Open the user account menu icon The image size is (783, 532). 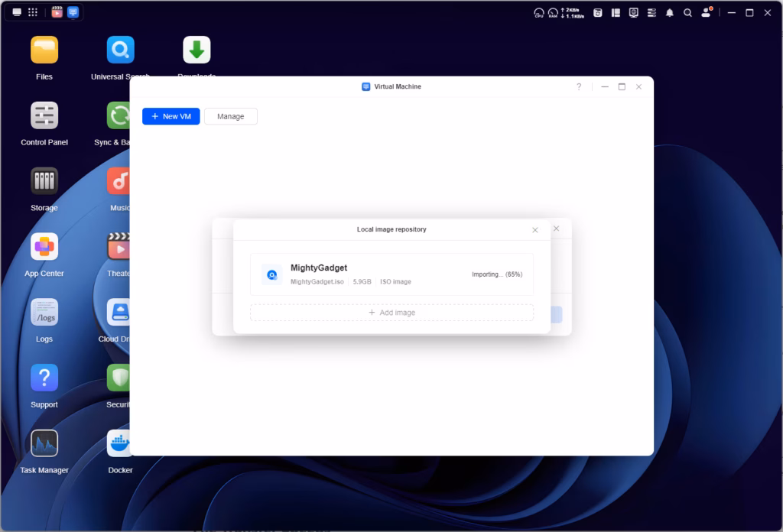pos(707,13)
